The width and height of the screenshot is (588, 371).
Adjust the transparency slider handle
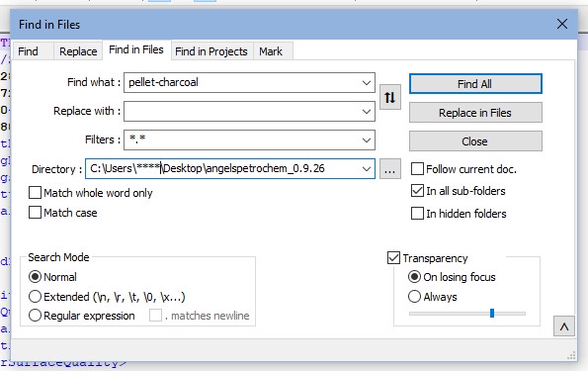coord(492,314)
